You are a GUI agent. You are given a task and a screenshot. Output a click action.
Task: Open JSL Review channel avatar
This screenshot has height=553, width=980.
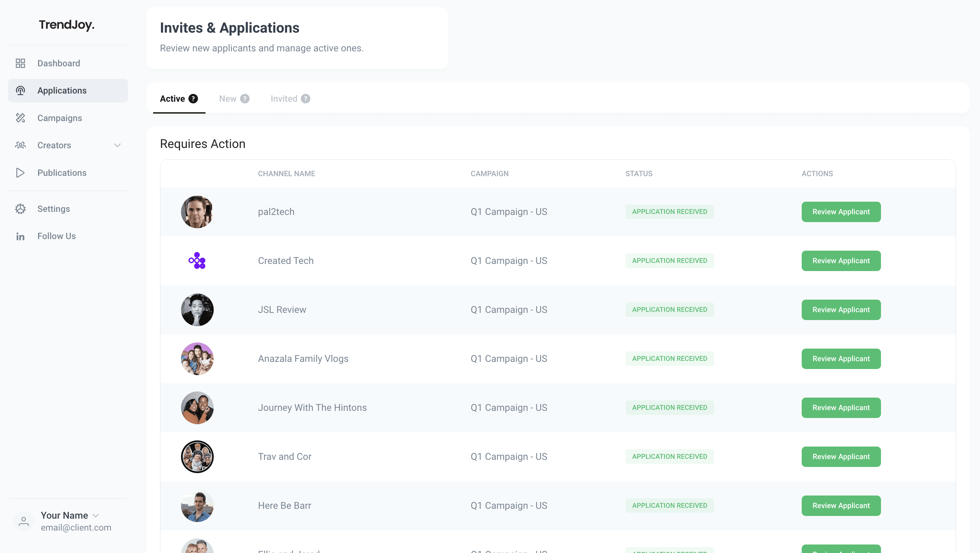[197, 310]
